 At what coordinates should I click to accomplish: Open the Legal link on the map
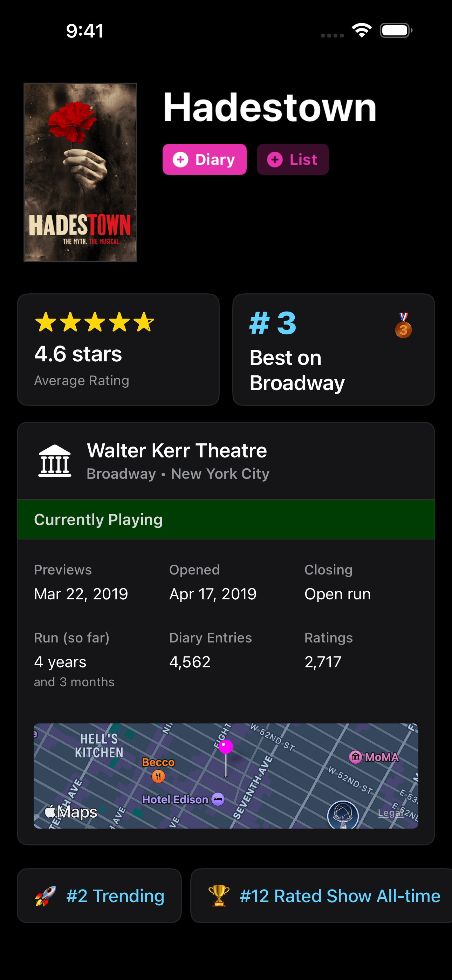click(390, 813)
